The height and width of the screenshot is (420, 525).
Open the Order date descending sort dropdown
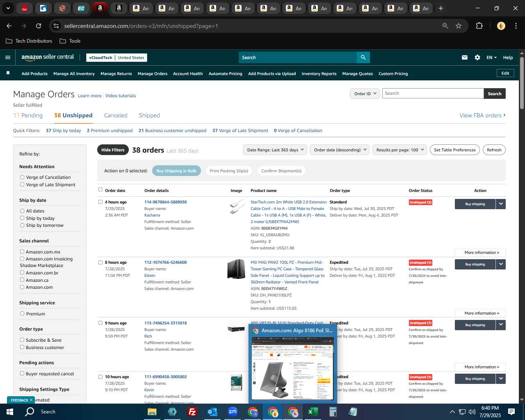click(x=340, y=150)
